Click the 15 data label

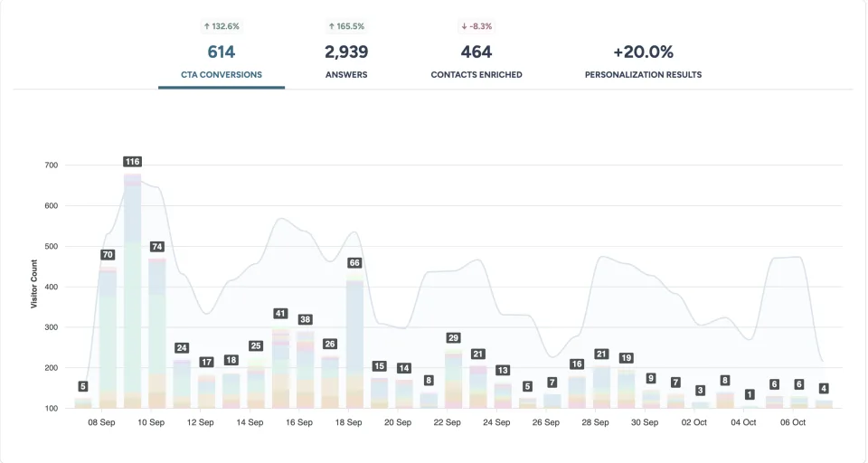tap(379, 366)
